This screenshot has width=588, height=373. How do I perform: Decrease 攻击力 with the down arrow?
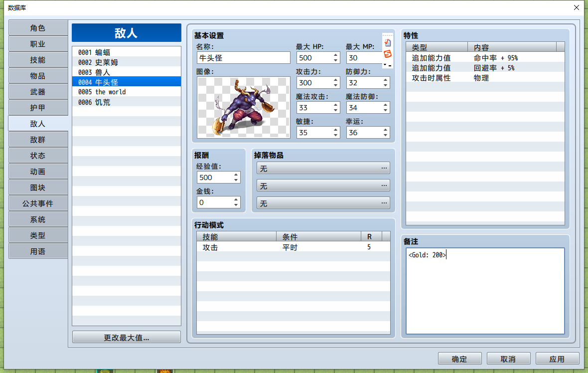(336, 86)
